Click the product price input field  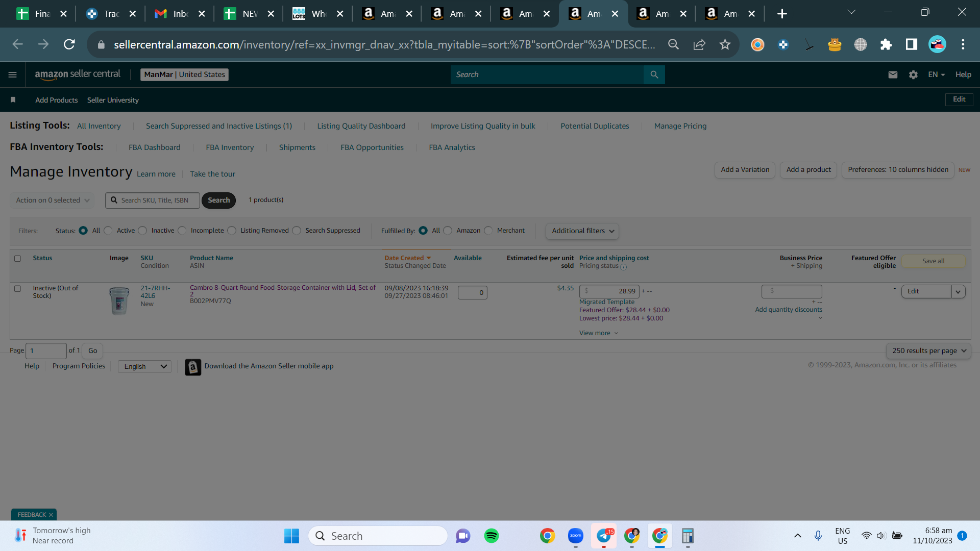609,291
